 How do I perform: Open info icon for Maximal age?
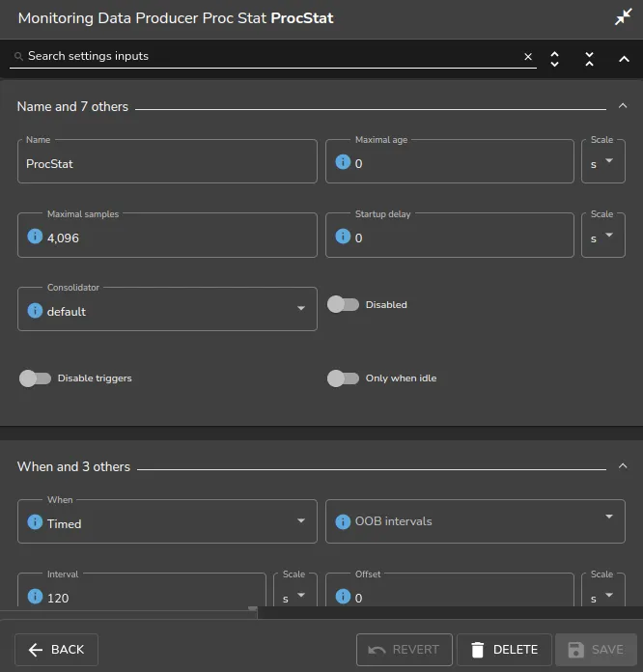pyautogui.click(x=343, y=162)
